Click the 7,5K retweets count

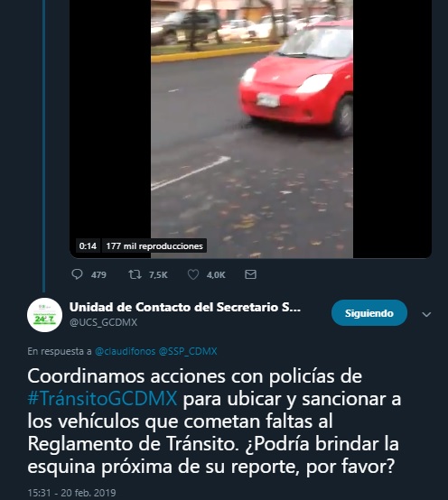158,275
